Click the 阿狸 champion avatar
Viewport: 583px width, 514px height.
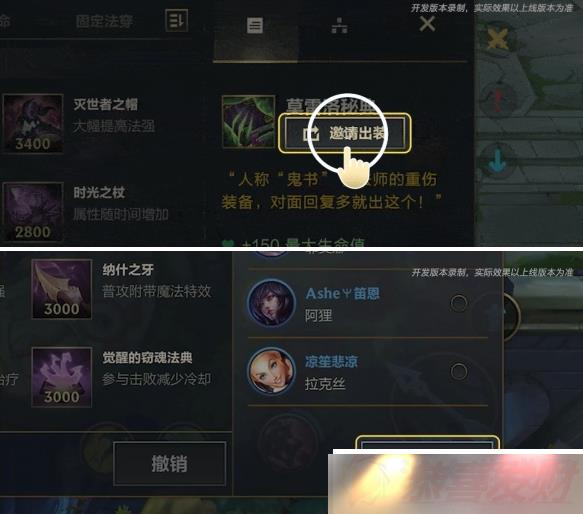point(271,303)
